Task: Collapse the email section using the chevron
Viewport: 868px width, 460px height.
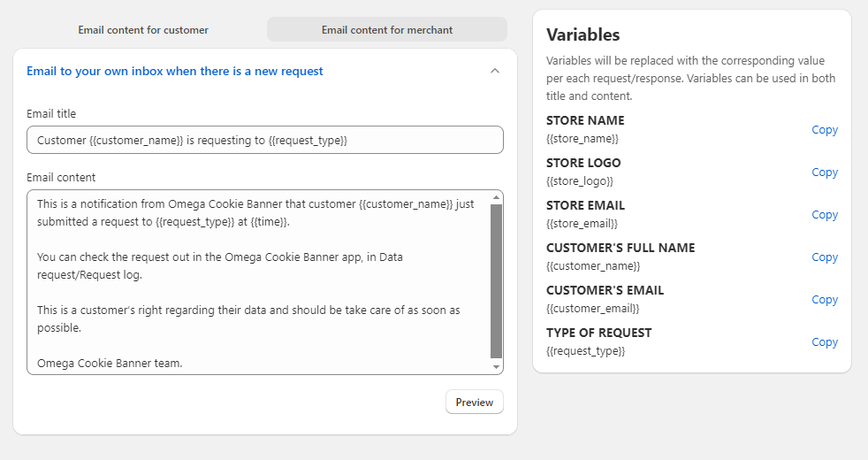Action: point(495,71)
